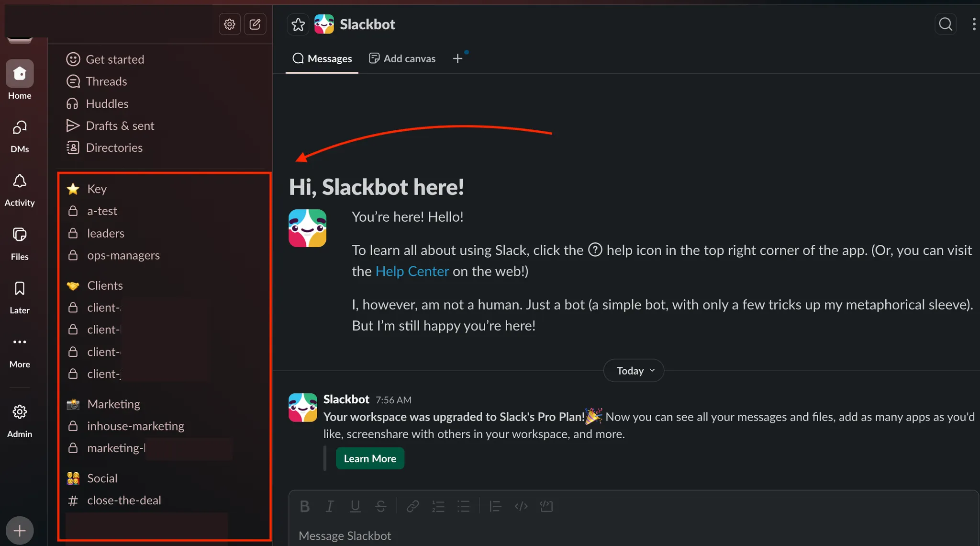
Task: Open the Activity bell icon
Action: click(x=20, y=182)
